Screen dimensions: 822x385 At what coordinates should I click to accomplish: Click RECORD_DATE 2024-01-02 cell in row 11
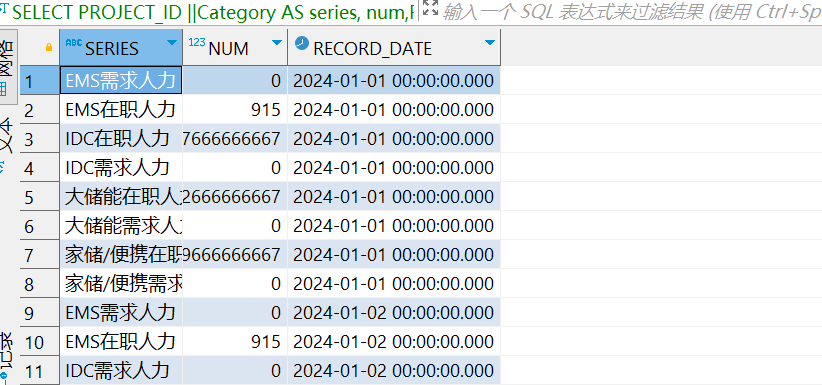point(394,371)
